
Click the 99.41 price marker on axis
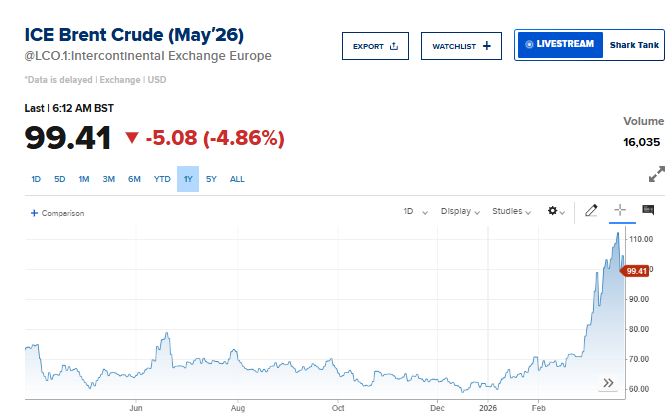click(636, 270)
